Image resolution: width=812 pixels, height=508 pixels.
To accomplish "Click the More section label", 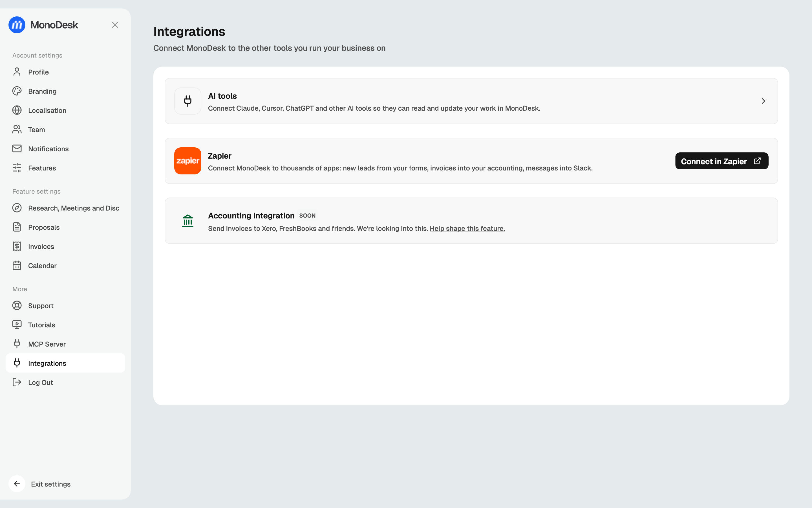I will (x=20, y=289).
